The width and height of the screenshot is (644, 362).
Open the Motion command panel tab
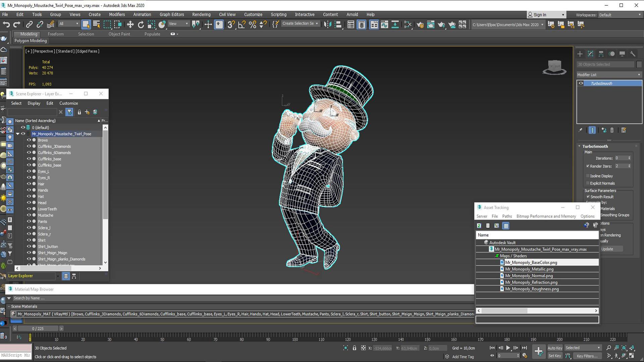(x=612, y=54)
